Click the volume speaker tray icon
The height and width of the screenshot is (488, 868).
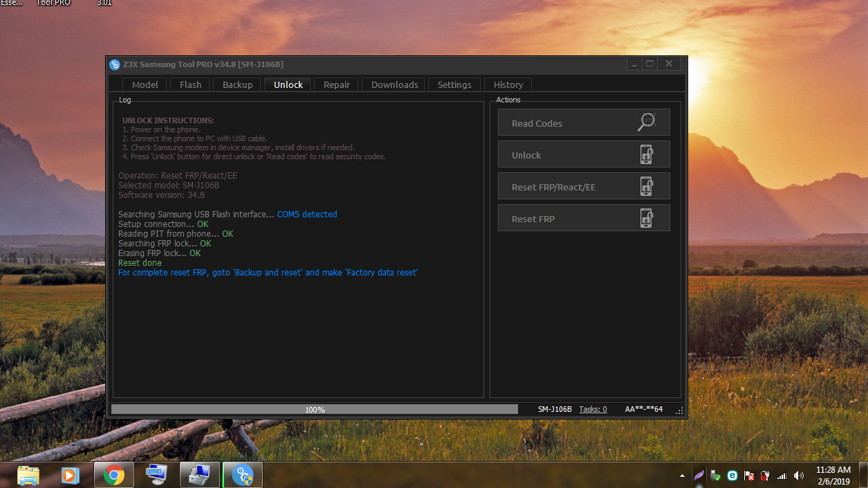tap(799, 476)
